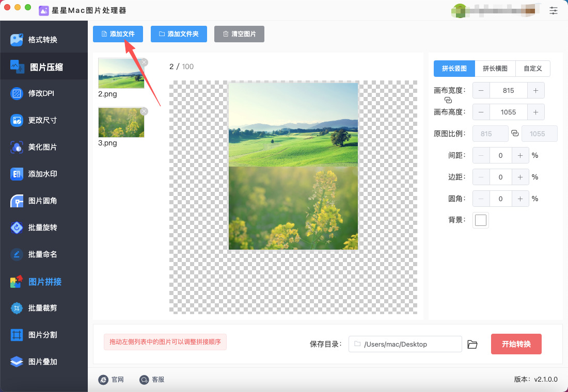Select the 批量旋转 batch rotate icon
Viewport: 568px width, 392px height.
click(x=17, y=227)
